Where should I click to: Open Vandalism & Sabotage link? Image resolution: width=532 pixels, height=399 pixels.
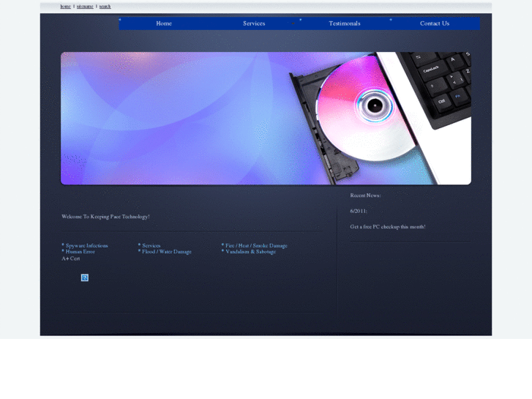tap(250, 252)
